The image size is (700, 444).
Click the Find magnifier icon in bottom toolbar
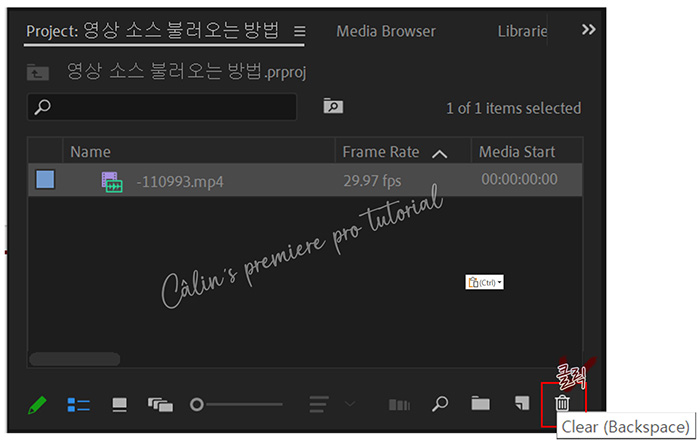(440, 404)
